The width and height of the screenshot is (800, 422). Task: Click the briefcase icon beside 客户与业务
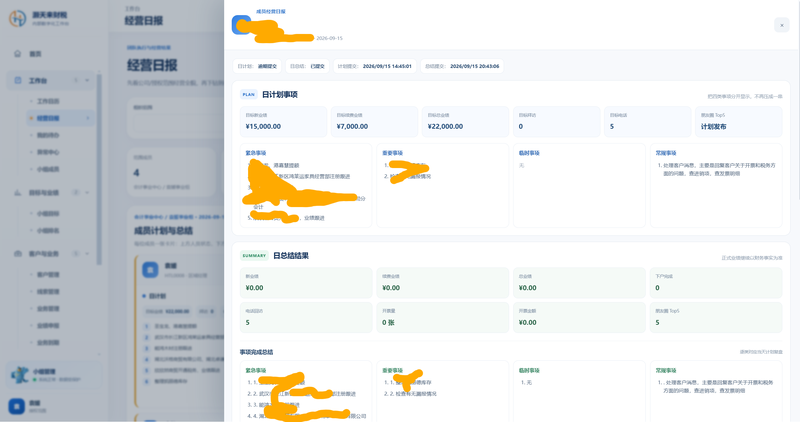coord(18,254)
